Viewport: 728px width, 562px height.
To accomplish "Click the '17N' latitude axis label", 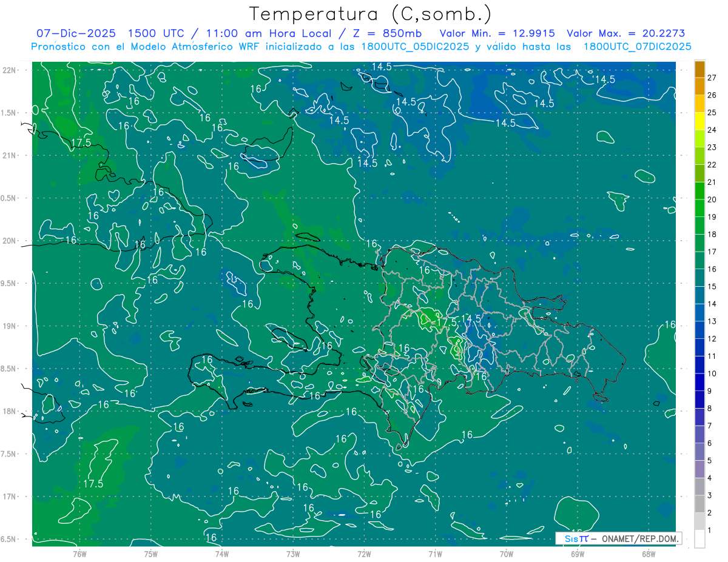I will (x=9, y=497).
